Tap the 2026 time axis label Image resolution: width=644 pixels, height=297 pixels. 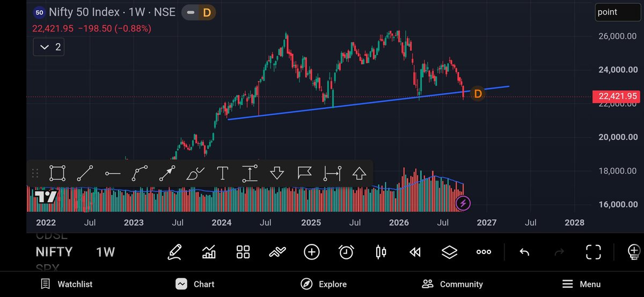[399, 222]
